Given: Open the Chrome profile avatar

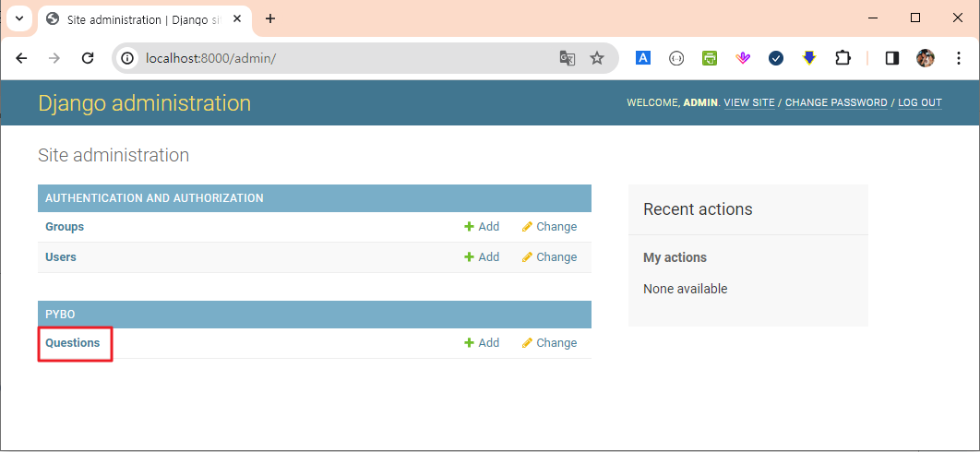Looking at the screenshot, I should coord(926,58).
